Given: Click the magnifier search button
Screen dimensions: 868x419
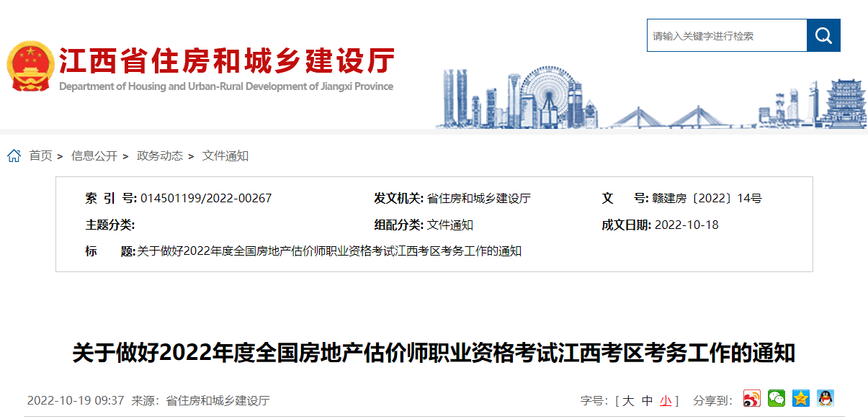Looking at the screenshot, I should point(823,35).
